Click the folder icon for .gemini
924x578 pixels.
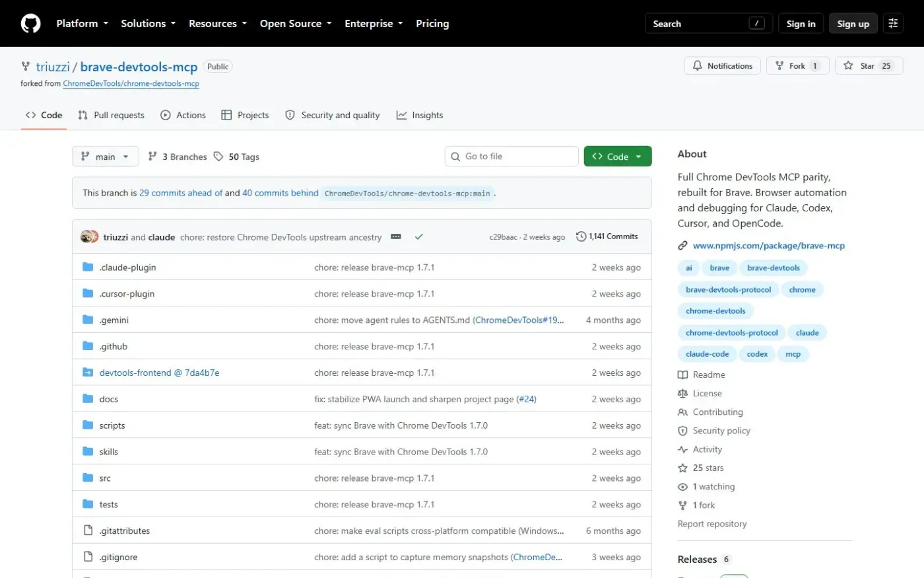(88, 320)
